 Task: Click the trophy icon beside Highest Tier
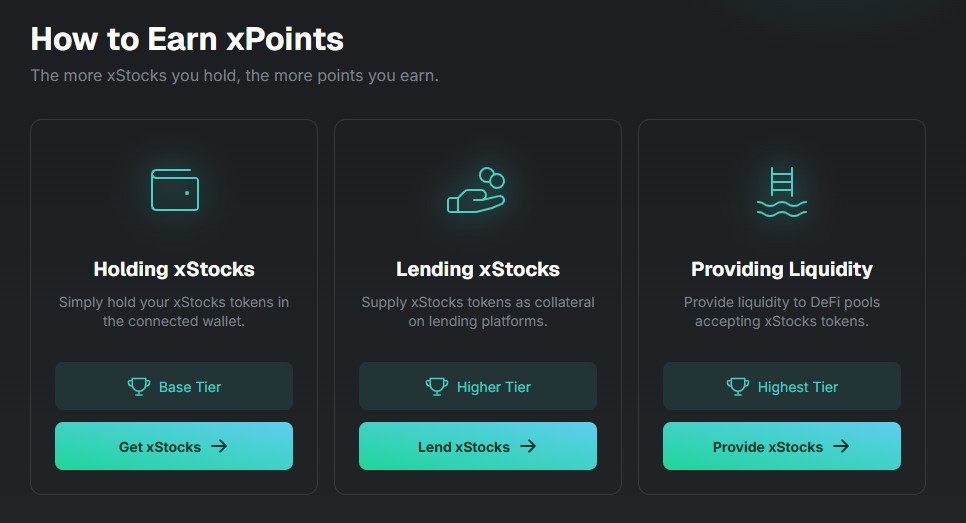click(x=737, y=386)
